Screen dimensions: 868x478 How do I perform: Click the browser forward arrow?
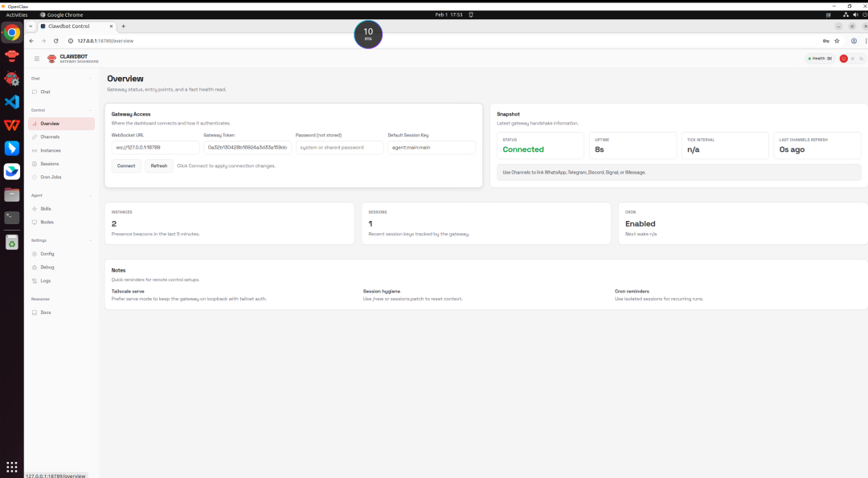(43, 41)
